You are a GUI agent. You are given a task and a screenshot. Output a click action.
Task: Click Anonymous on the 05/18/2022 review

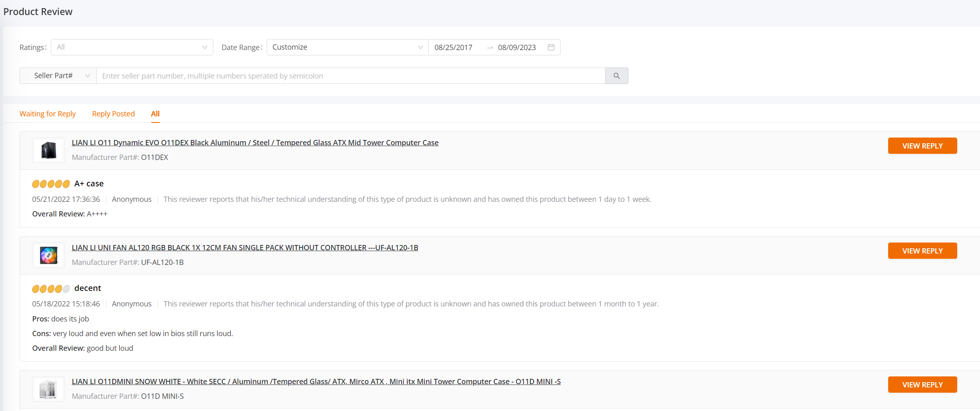pyautogui.click(x=132, y=304)
